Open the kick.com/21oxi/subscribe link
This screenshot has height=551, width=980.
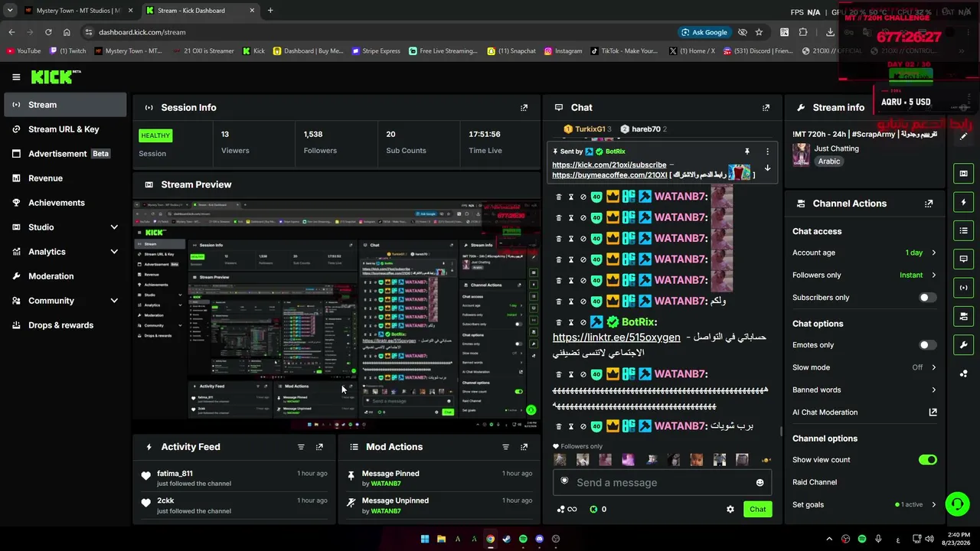click(x=609, y=165)
